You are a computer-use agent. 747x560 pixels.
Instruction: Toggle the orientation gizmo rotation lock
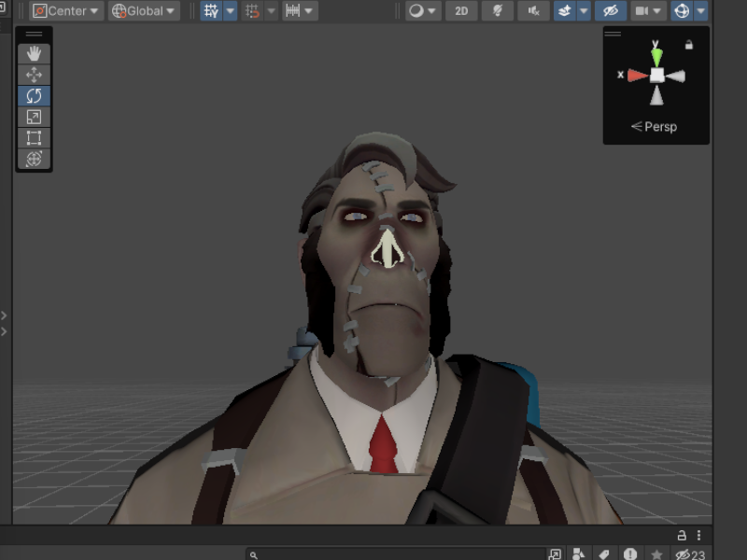click(x=689, y=45)
